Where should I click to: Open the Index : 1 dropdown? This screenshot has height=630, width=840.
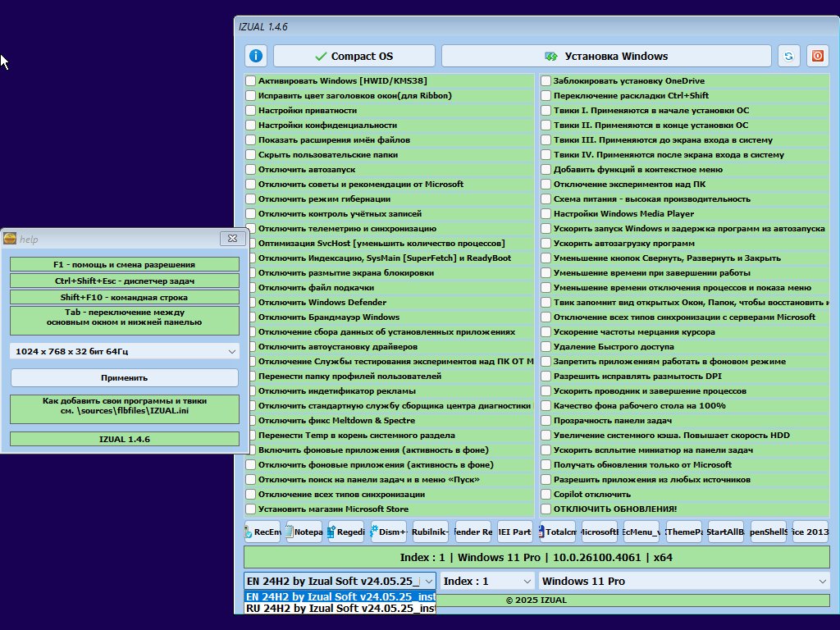[x=487, y=582]
